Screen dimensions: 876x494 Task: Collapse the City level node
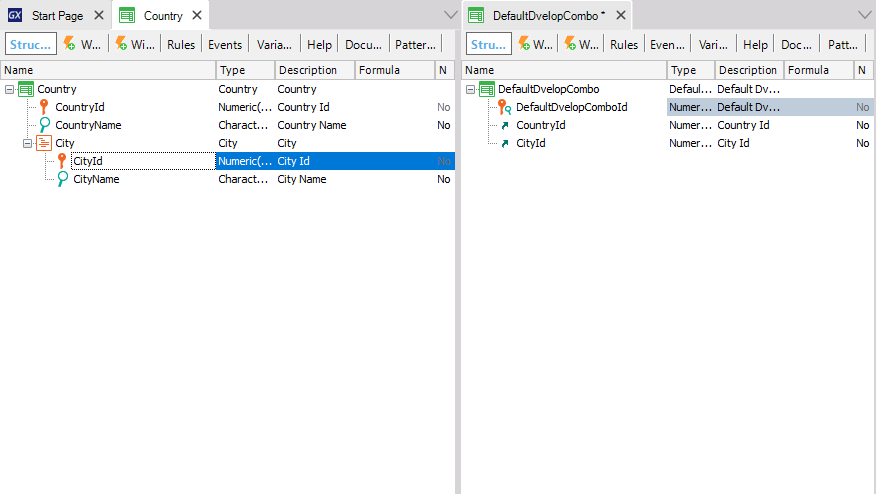27,143
